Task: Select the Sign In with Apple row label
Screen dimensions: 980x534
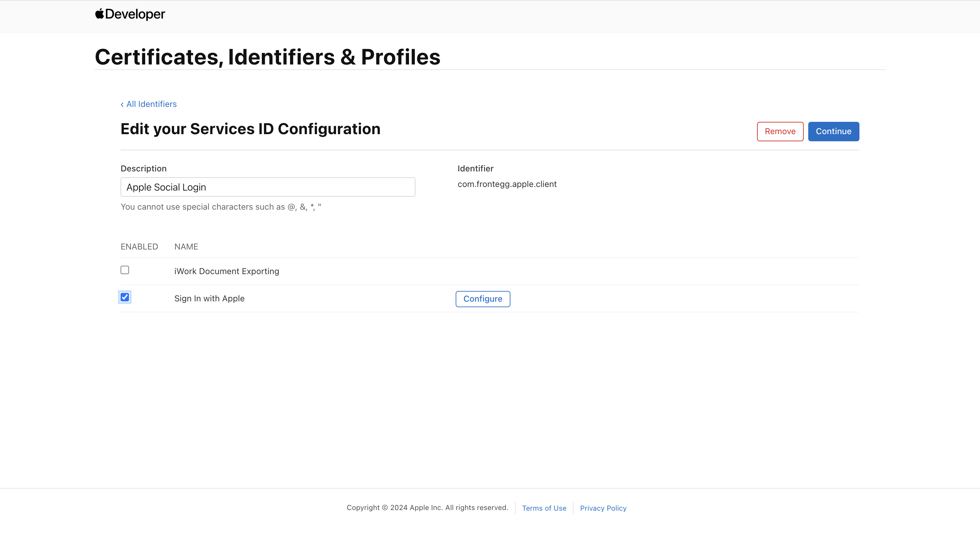Action: (209, 298)
